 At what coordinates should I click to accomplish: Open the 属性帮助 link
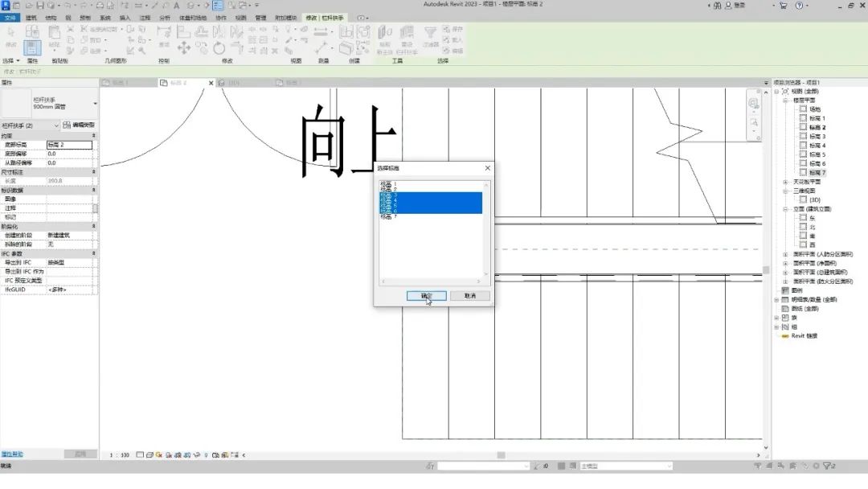click(x=11, y=454)
